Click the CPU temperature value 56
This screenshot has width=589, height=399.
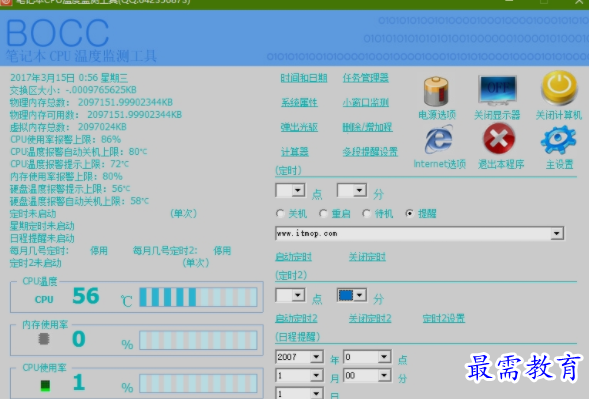[86, 296]
